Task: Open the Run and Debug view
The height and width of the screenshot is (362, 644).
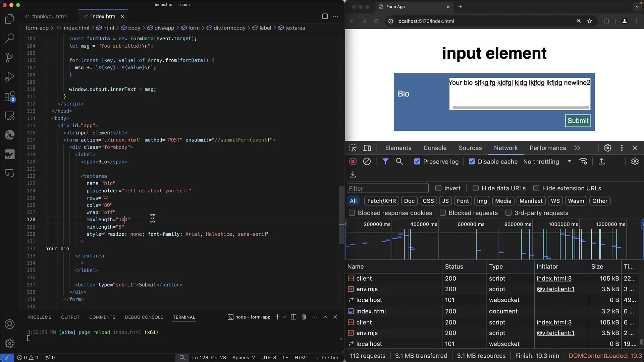Action: [10, 77]
